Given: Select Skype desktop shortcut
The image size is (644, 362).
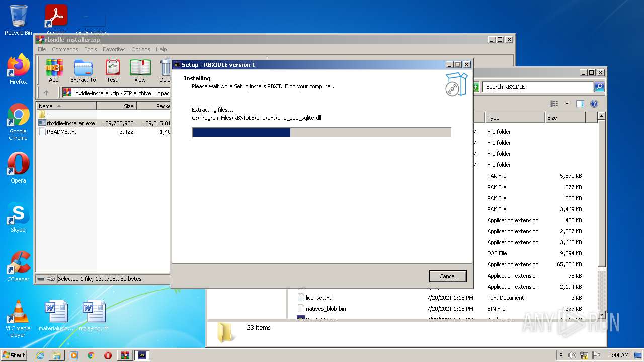Looking at the screenshot, I should [x=18, y=217].
